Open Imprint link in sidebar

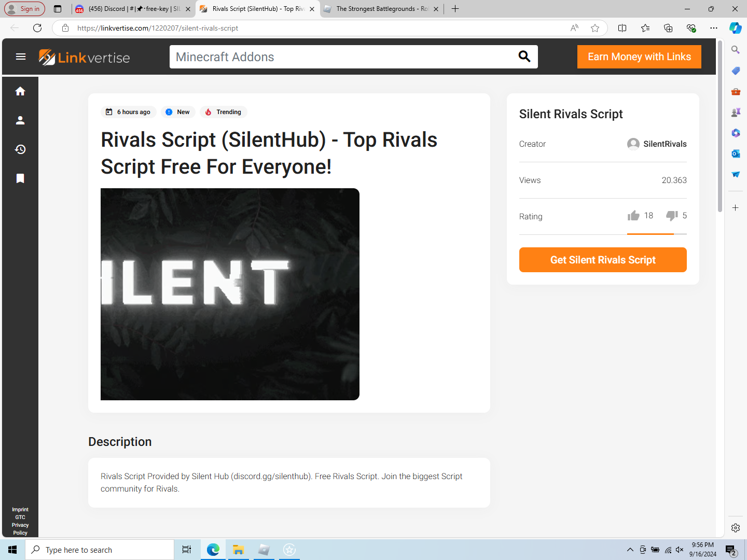point(20,510)
